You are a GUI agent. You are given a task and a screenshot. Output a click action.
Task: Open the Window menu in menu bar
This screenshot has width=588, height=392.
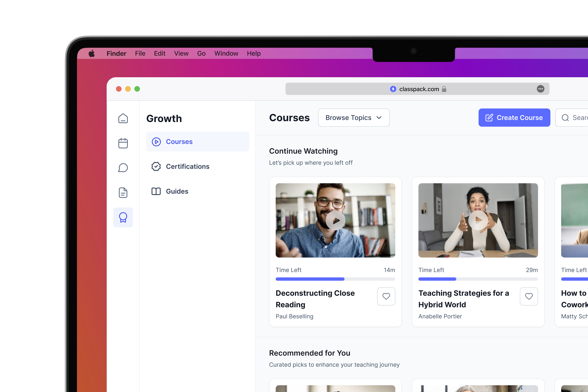pos(226,54)
